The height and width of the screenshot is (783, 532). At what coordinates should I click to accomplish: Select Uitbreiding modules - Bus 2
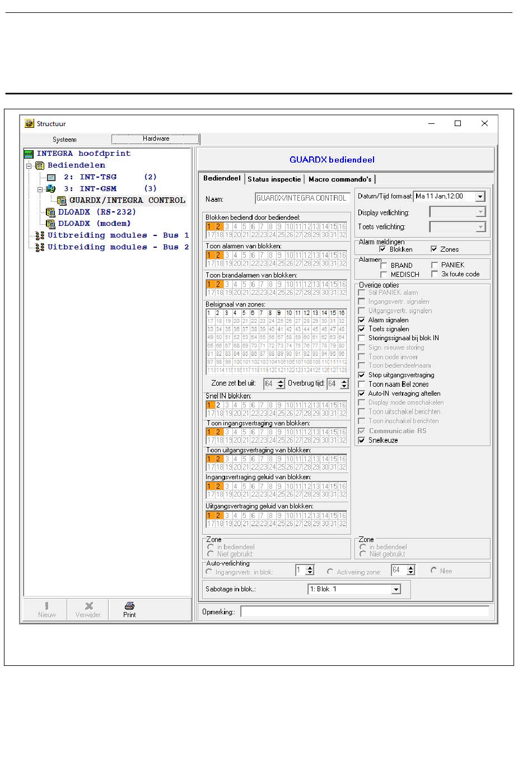(x=118, y=247)
